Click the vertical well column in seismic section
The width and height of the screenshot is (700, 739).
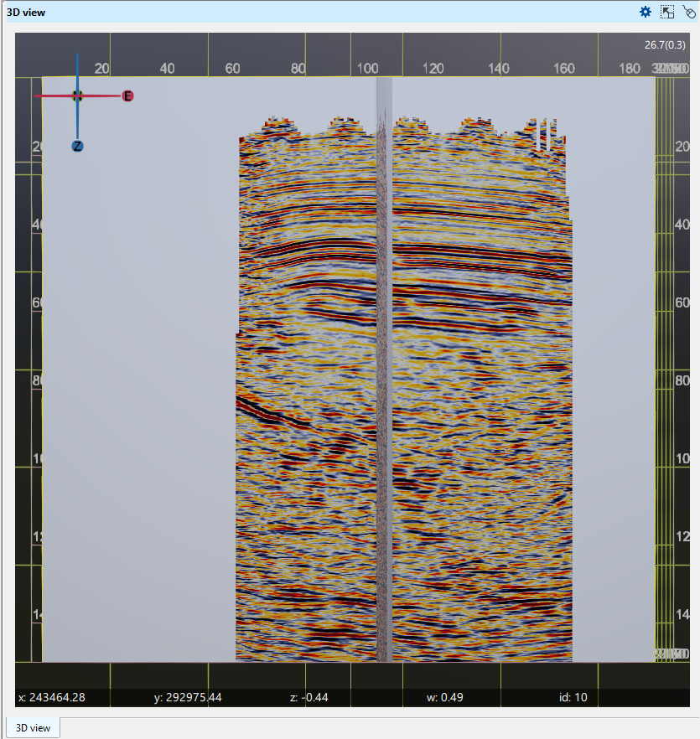[x=384, y=369]
